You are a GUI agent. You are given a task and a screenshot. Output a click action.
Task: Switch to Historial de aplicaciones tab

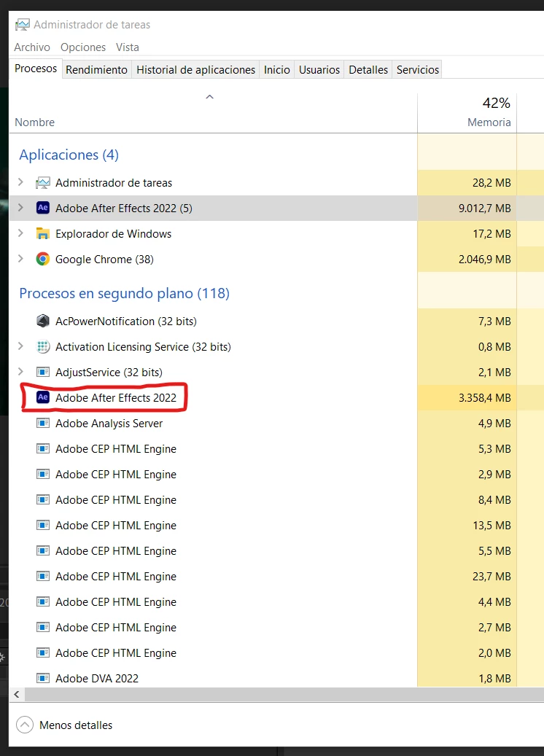195,70
